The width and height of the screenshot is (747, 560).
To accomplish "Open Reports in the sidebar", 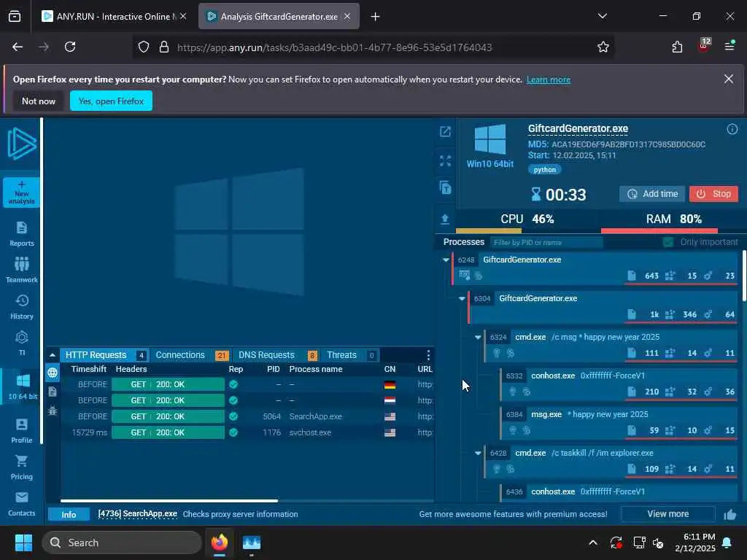I will point(21,234).
